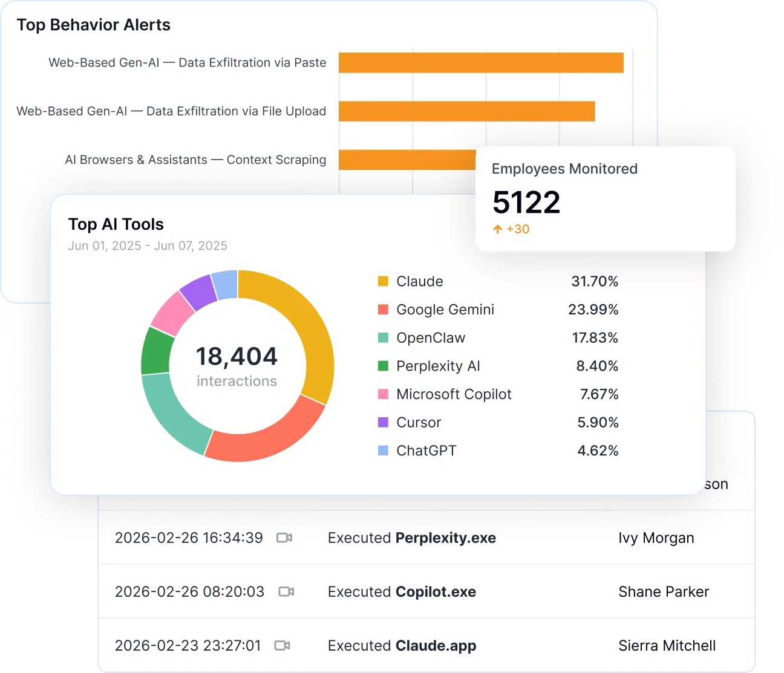Click the light blue ChatGPT donut segment

[x=226, y=284]
